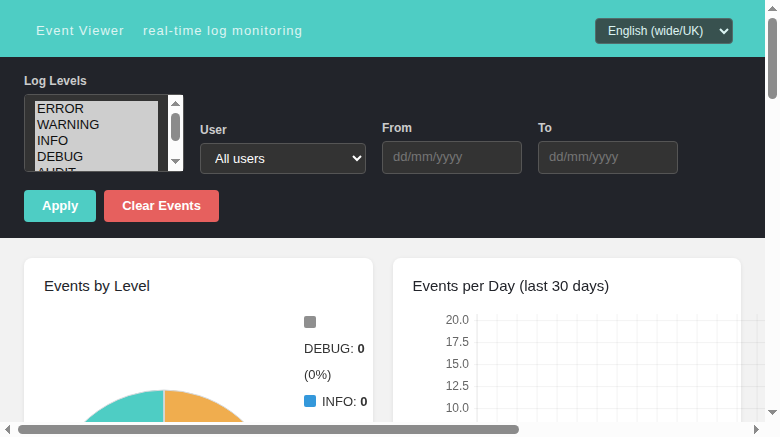Select ERROR in Log Levels list

click(x=97, y=109)
